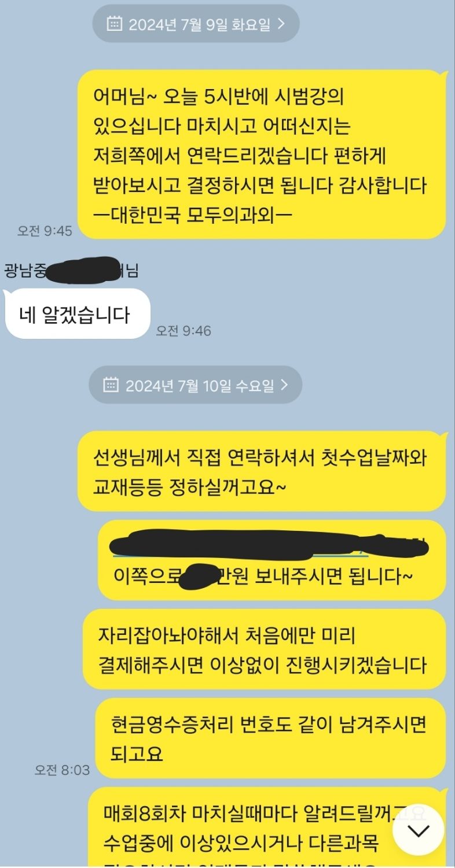Open the redacted link in payment message
This screenshot has height=868, width=455.
pyautogui.click(x=269, y=546)
